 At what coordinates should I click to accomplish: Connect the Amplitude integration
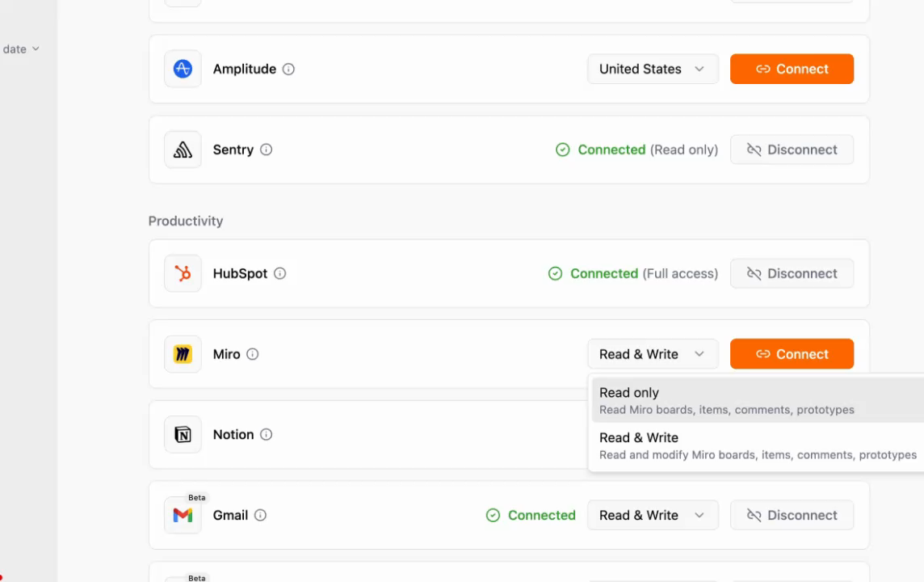pyautogui.click(x=792, y=69)
